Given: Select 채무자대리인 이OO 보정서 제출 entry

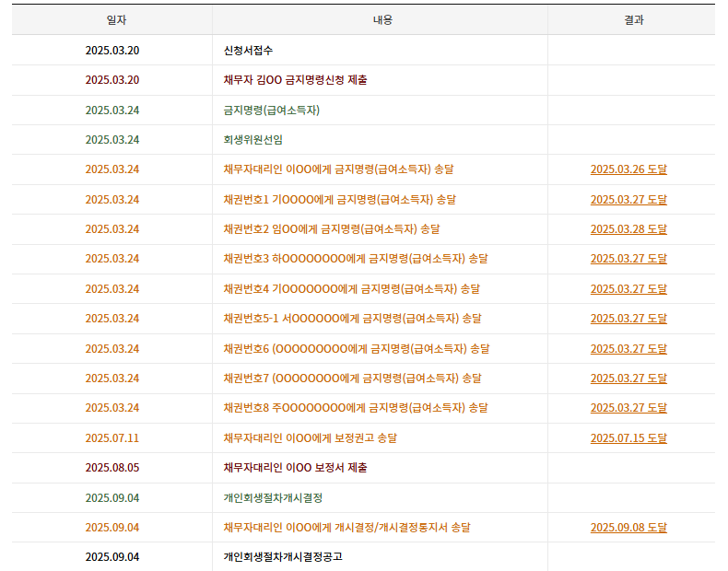Looking at the screenshot, I should coord(295,468).
